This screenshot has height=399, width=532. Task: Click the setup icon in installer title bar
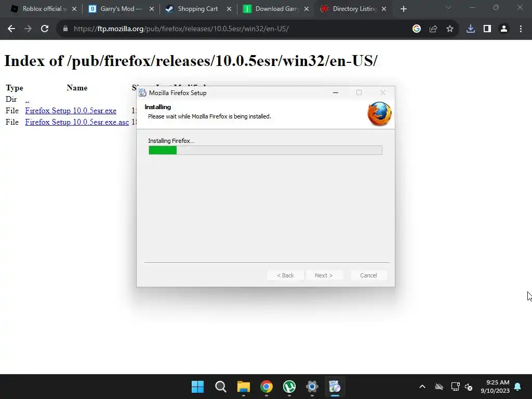pyautogui.click(x=143, y=92)
